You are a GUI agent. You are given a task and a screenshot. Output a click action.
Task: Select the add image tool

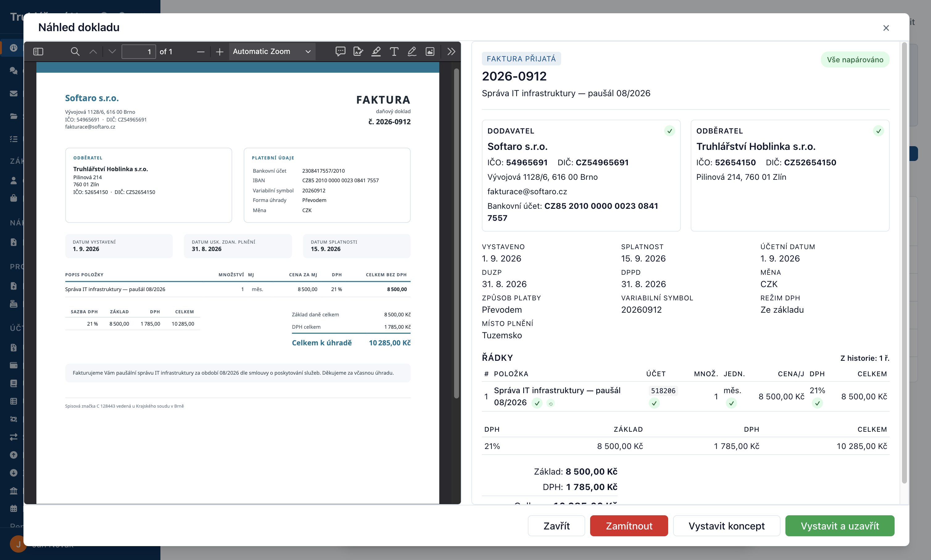point(430,51)
